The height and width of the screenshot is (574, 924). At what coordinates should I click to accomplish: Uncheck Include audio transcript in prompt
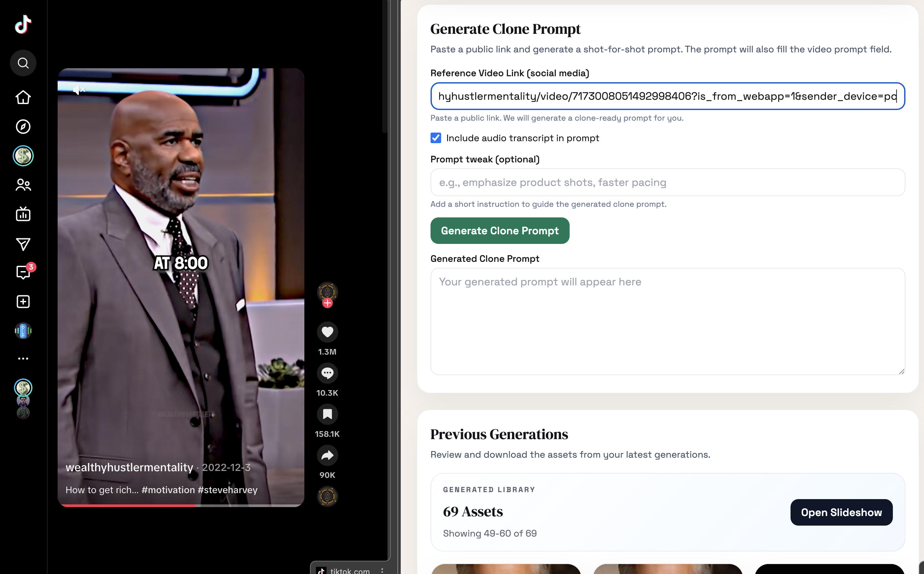pyautogui.click(x=436, y=138)
